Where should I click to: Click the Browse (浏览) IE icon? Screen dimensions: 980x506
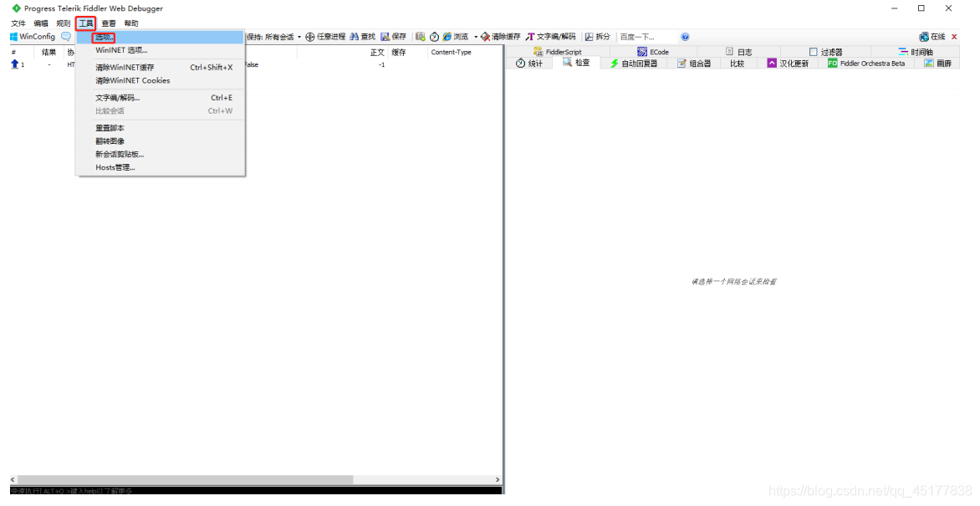point(447,37)
